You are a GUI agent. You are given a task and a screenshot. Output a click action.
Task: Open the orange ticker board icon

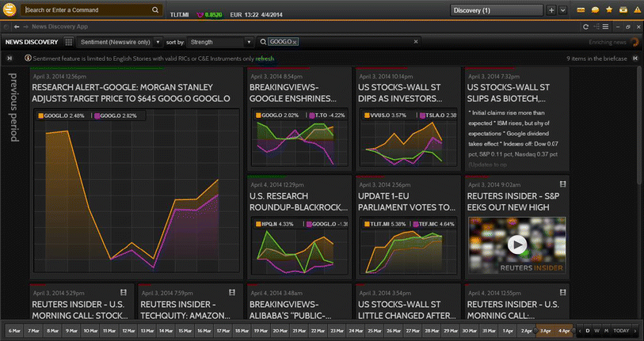click(581, 10)
